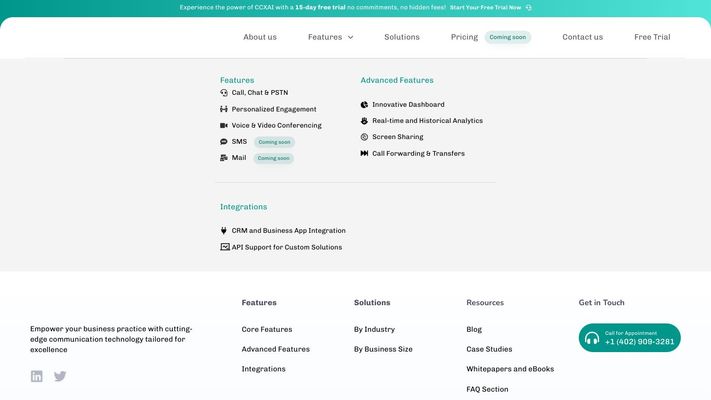Click the Personalized Engagement icon
This screenshot has width=711, height=400.
pos(224,109)
